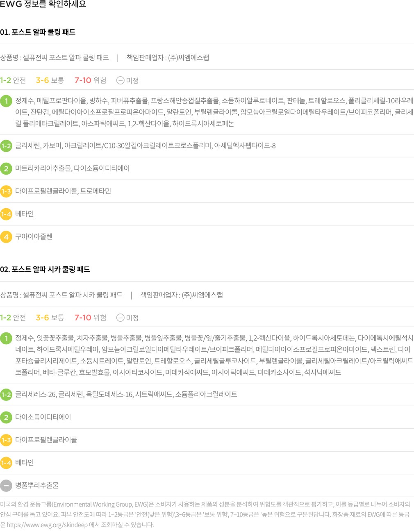Click the EWG 정보를 확인하세요 title

[43, 5]
